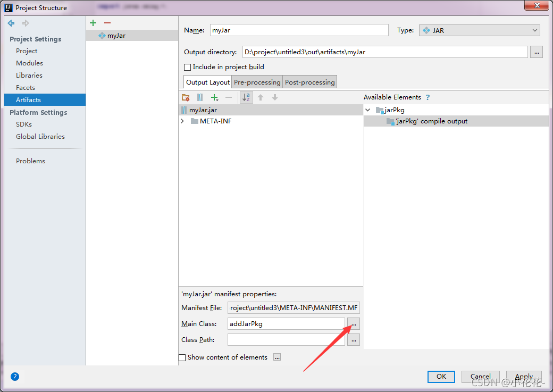
Task: Open Global Libraries settings
Action: tap(40, 137)
